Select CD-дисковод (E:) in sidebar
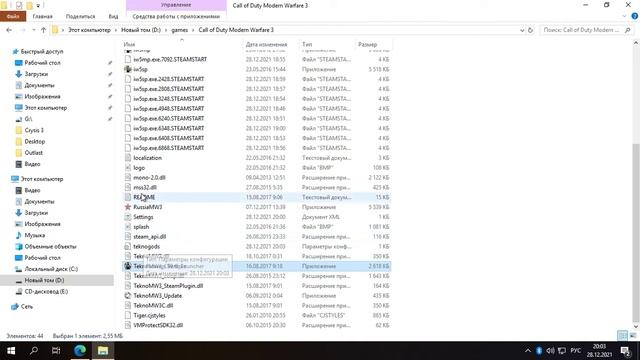 [46, 291]
